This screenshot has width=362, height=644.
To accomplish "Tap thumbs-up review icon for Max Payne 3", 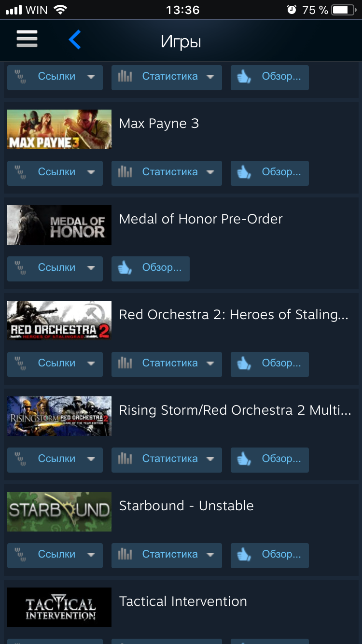I will click(244, 172).
